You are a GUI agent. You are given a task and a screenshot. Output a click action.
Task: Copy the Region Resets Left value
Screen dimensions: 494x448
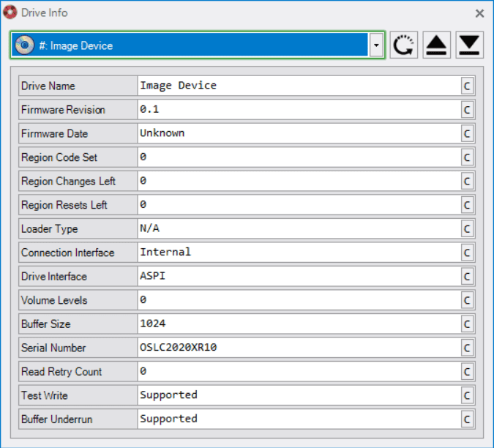click(x=467, y=205)
